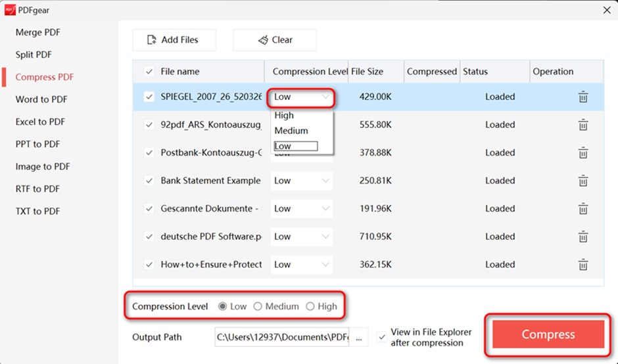This screenshot has height=364, width=618.
Task: Click file size 429.00K cell
Action: click(375, 97)
